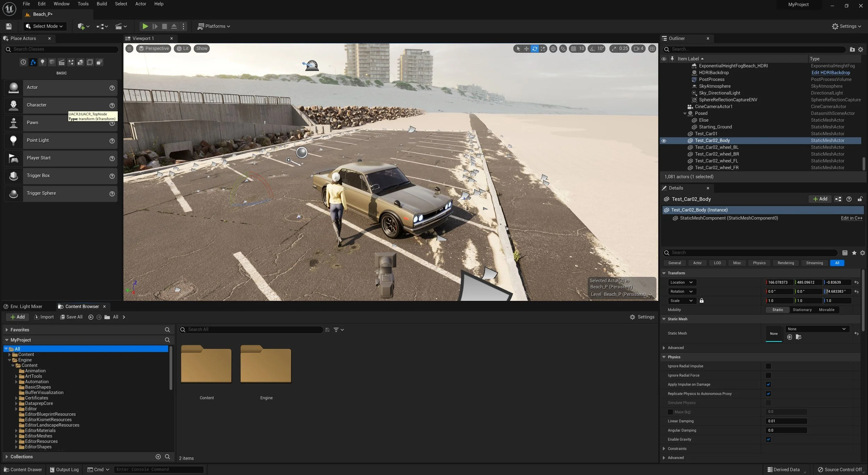The height and width of the screenshot is (475, 868).
Task: Open the Lights category in Place Actors
Action: (42, 62)
